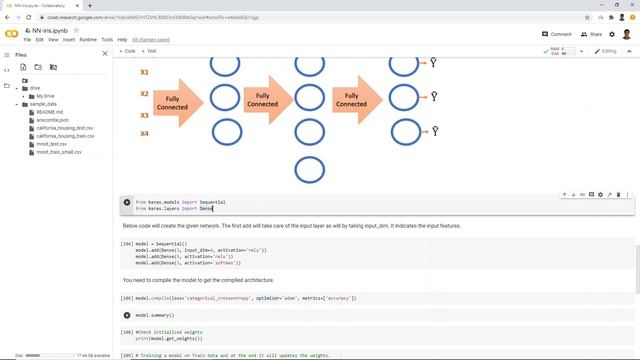640x360 pixels.
Task: Collapse the drive folder
Action: click(17, 89)
